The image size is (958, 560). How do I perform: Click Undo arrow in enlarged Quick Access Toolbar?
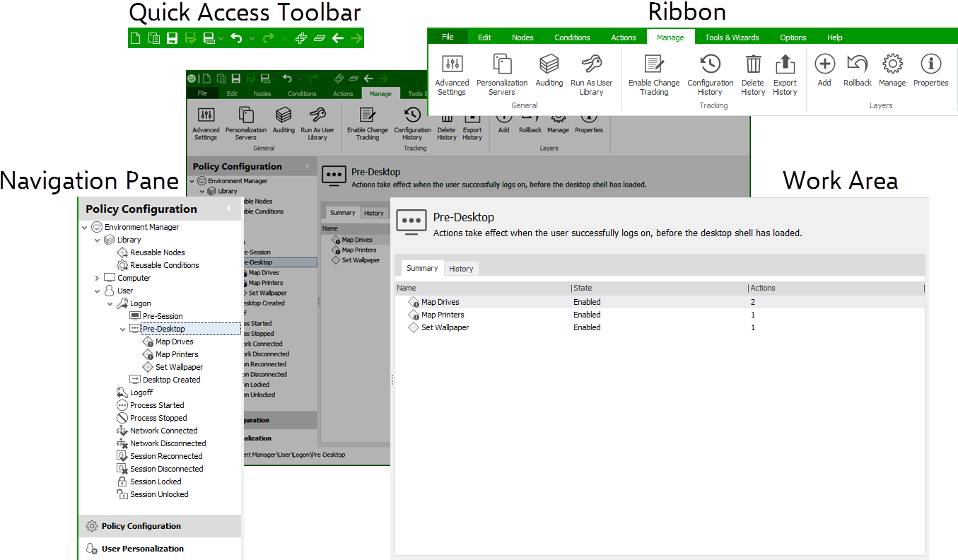(236, 38)
